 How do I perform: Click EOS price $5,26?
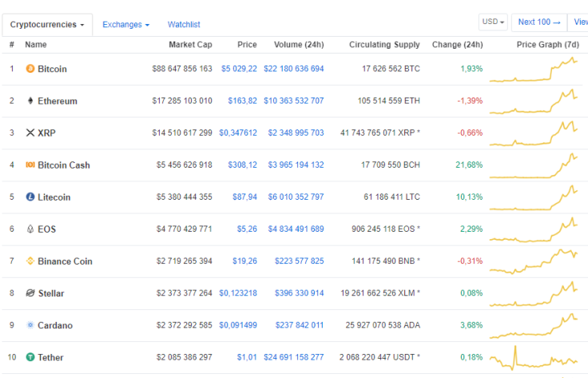pyautogui.click(x=247, y=229)
